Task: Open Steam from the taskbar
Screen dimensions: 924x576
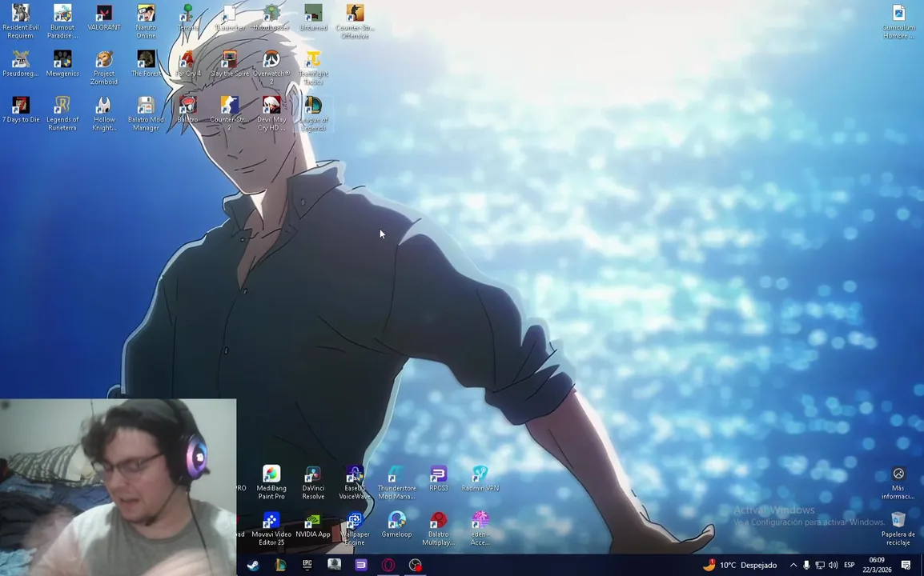Action: coord(253,565)
